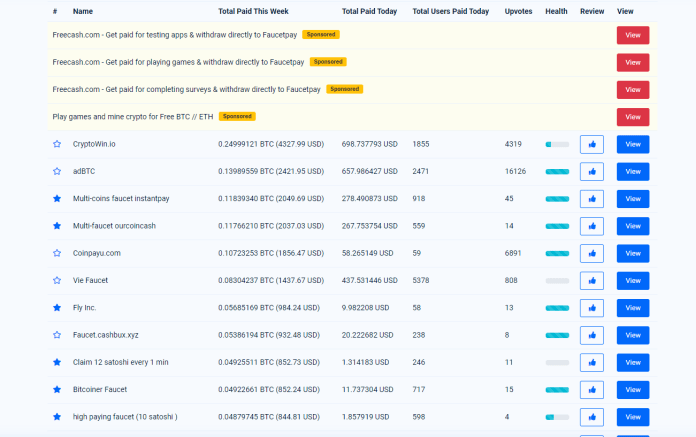Unfavorite Multi-coins faucet instantpay star
The image size is (696, 437).
pyautogui.click(x=57, y=199)
